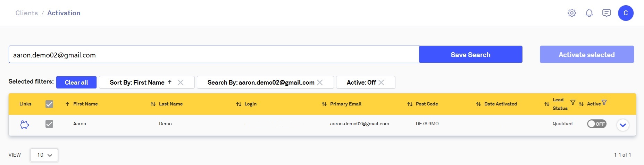This screenshot has height=165, width=644.
Task: Toggle the select-all checkbox in the table header
Action: [49, 104]
